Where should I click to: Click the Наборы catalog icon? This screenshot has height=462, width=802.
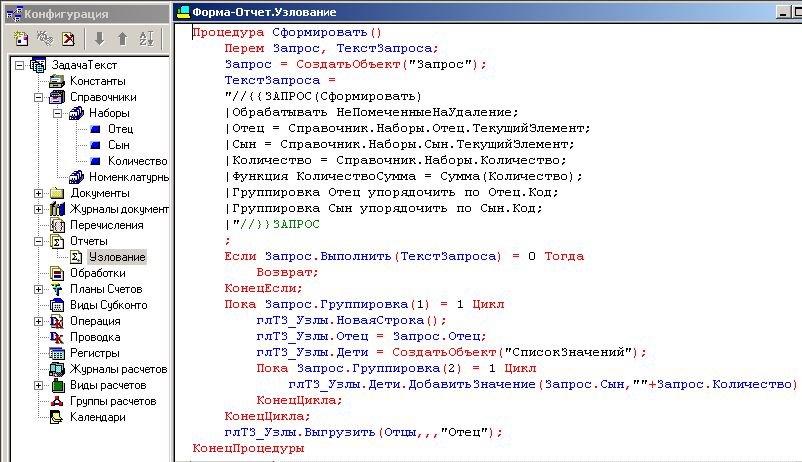coord(76,113)
